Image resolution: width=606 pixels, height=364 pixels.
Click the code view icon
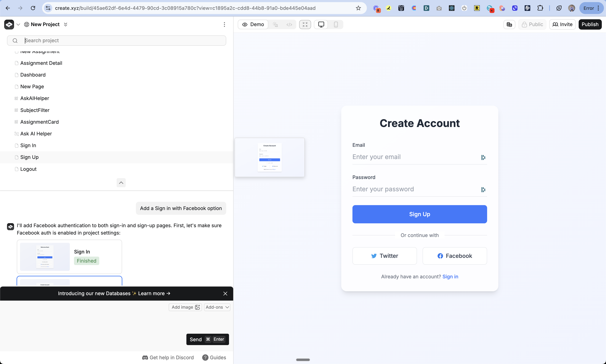tap(289, 25)
